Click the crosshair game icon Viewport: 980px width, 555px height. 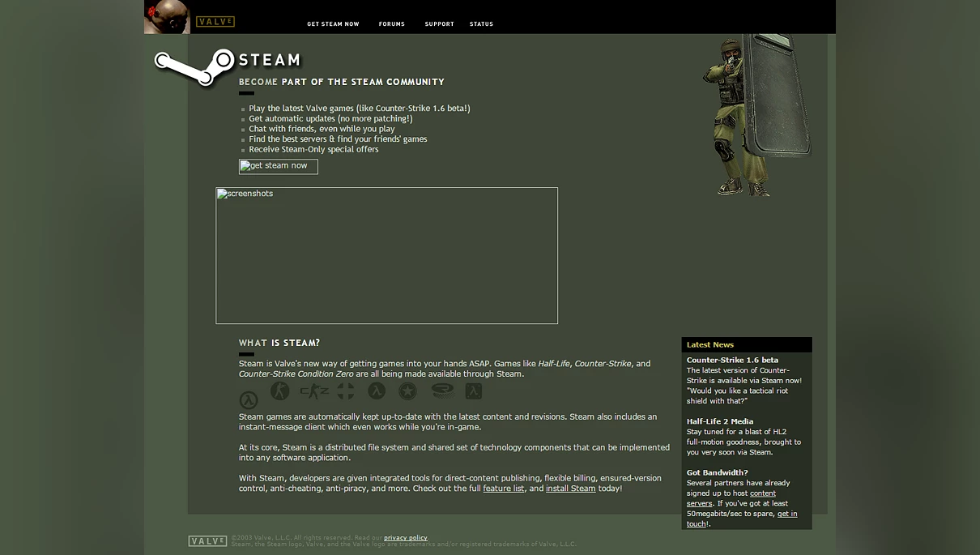click(x=346, y=391)
